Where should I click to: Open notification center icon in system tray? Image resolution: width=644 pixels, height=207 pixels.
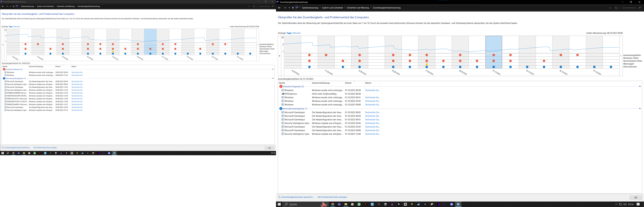(638, 204)
